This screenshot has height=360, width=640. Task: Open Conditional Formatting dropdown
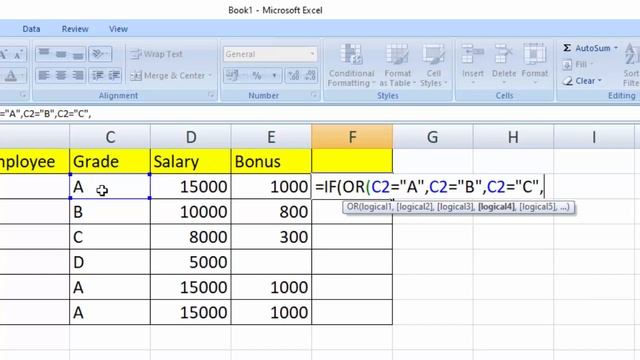click(351, 65)
